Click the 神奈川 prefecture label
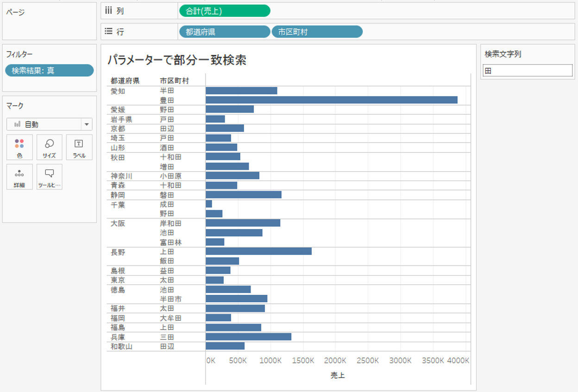This screenshot has width=578, height=392. pyautogui.click(x=121, y=176)
